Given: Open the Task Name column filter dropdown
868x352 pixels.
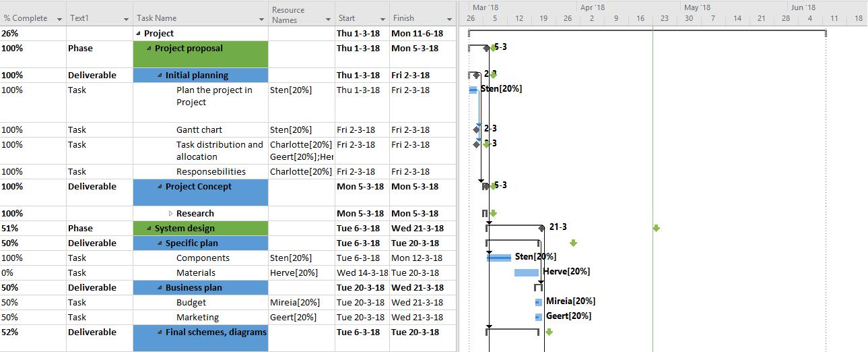Looking at the screenshot, I should coord(261,20).
